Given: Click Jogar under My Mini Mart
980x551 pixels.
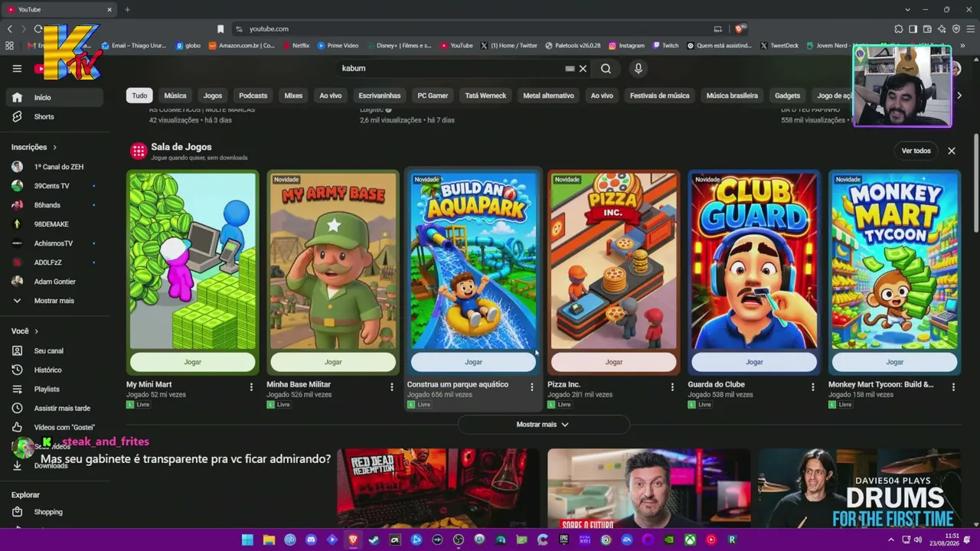Looking at the screenshot, I should click(192, 362).
